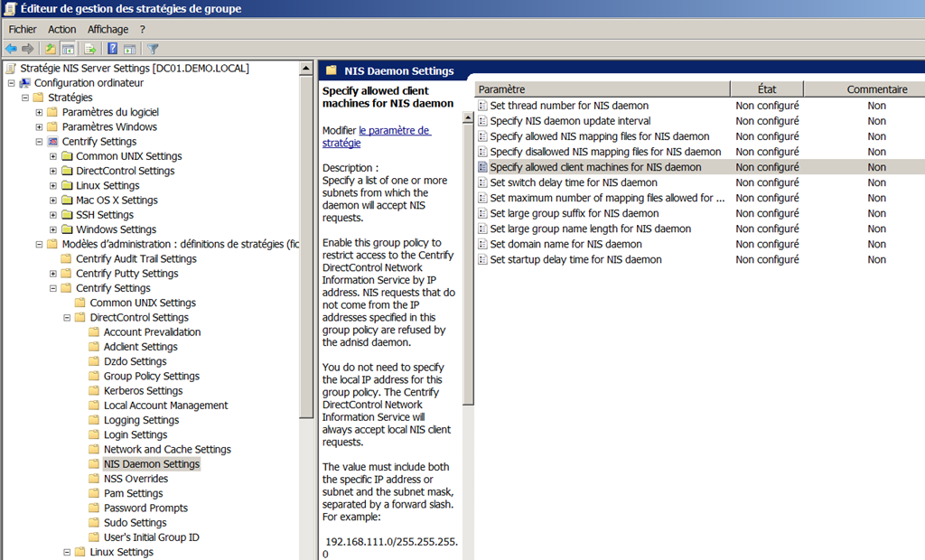Toggle the show/hide console tree toolbar icon
Image resolution: width=925 pixels, height=560 pixels.
click(x=69, y=49)
